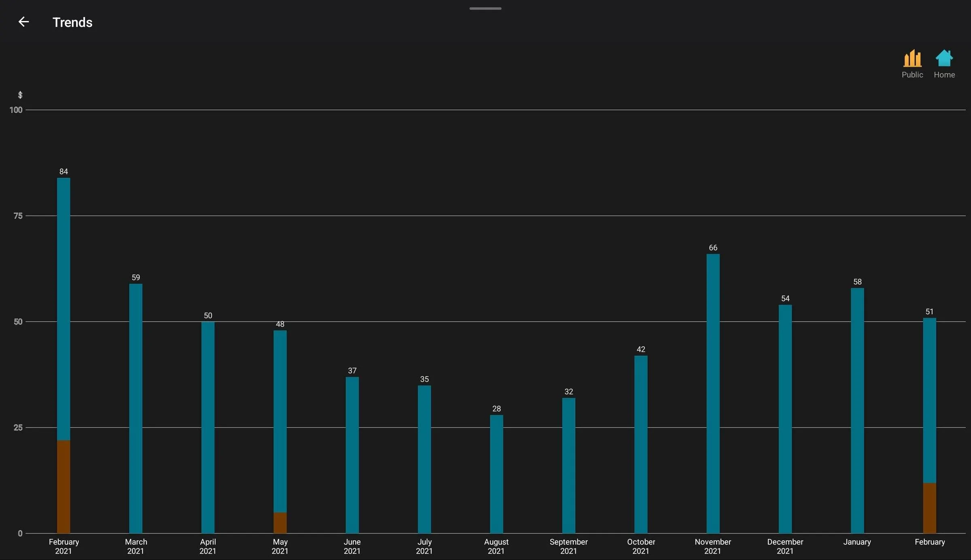The height and width of the screenshot is (560, 971).
Task: Click the 42 value label
Action: 641,349
